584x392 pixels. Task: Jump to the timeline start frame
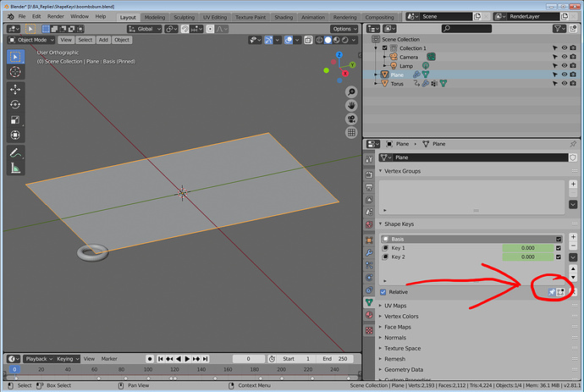[161, 359]
